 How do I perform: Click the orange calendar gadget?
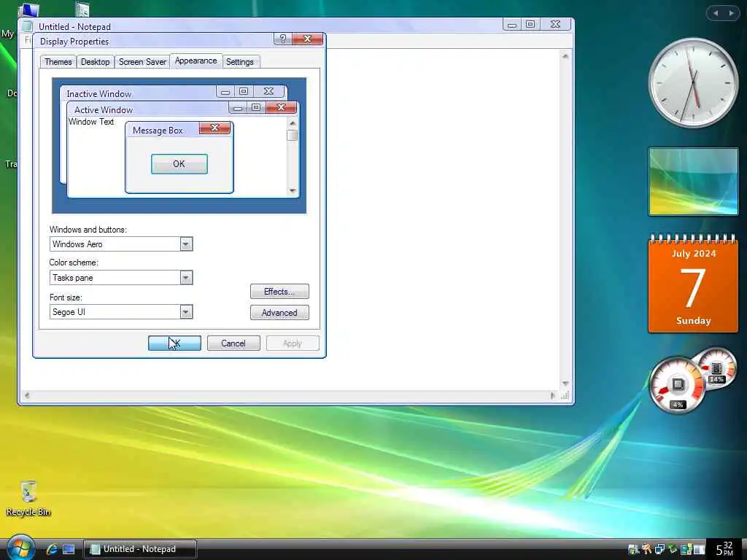click(x=693, y=284)
